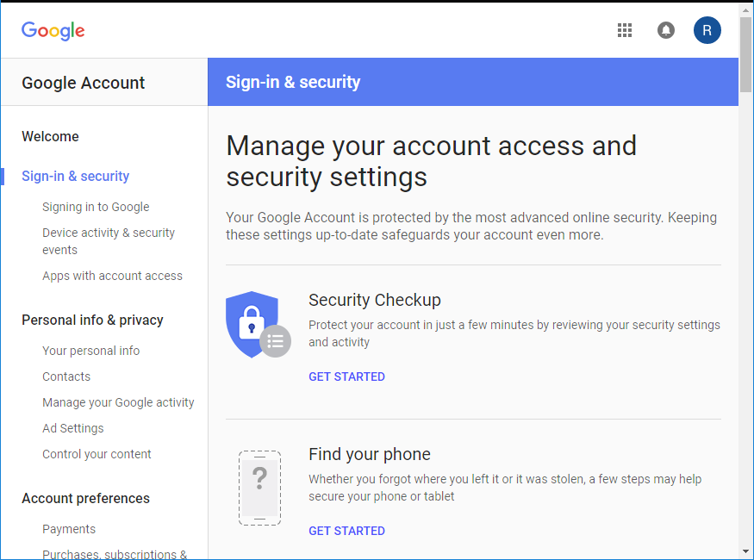Go to Personal info & privacy section
The image size is (754, 560).
92,320
